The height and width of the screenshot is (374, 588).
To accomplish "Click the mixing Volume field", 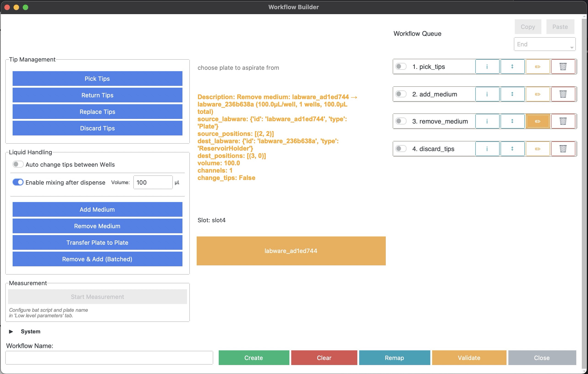I will (153, 183).
